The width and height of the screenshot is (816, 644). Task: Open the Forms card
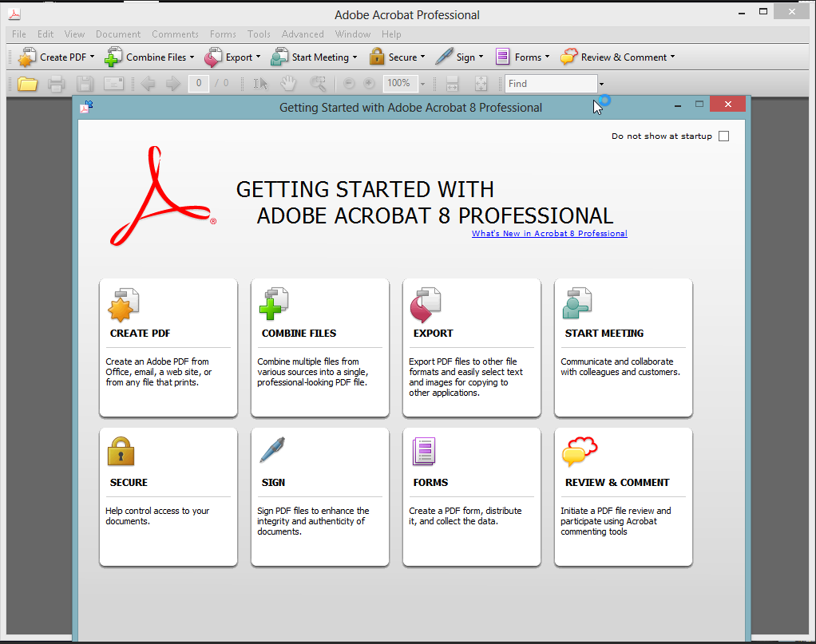[x=472, y=497]
